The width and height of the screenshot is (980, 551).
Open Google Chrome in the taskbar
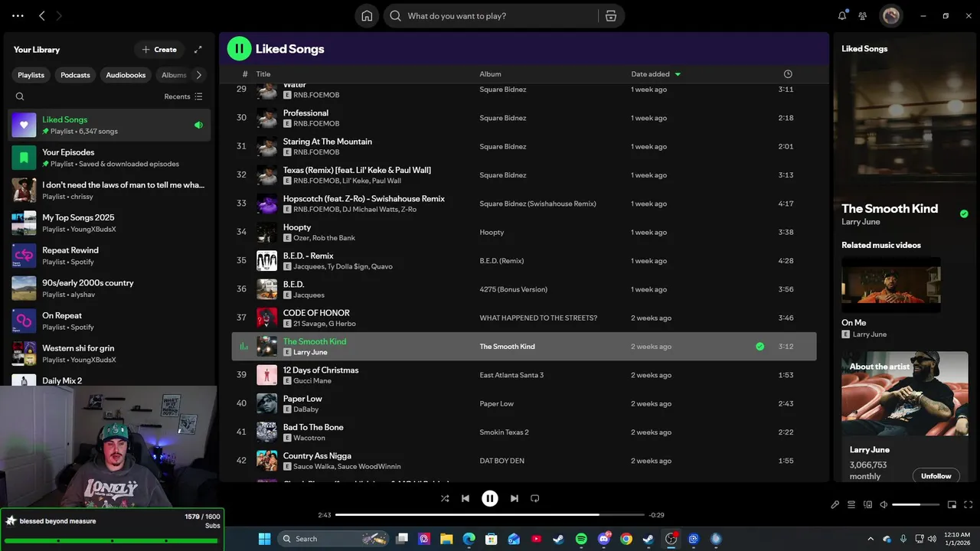pyautogui.click(x=626, y=539)
